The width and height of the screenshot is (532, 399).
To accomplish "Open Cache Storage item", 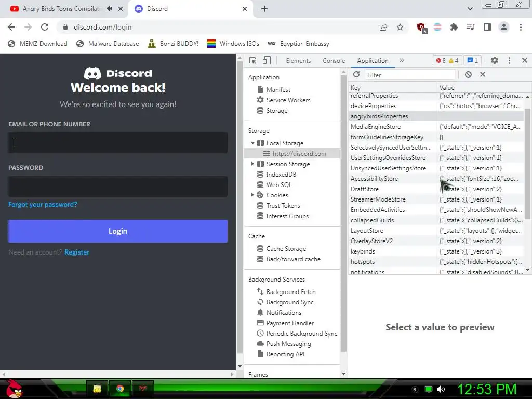I will pos(281,249).
